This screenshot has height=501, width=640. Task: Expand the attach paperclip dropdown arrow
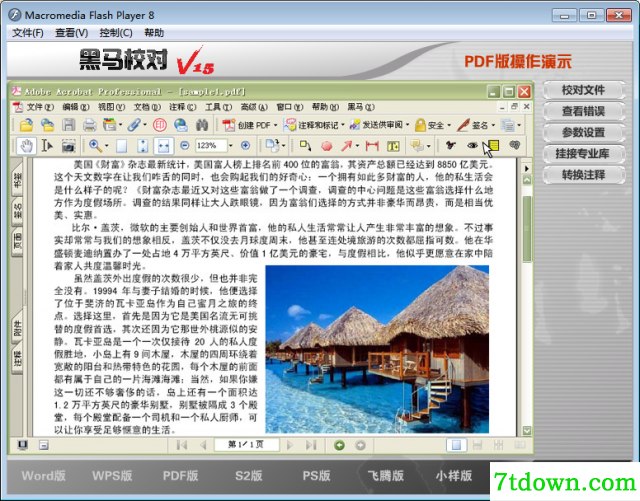click(x=144, y=125)
